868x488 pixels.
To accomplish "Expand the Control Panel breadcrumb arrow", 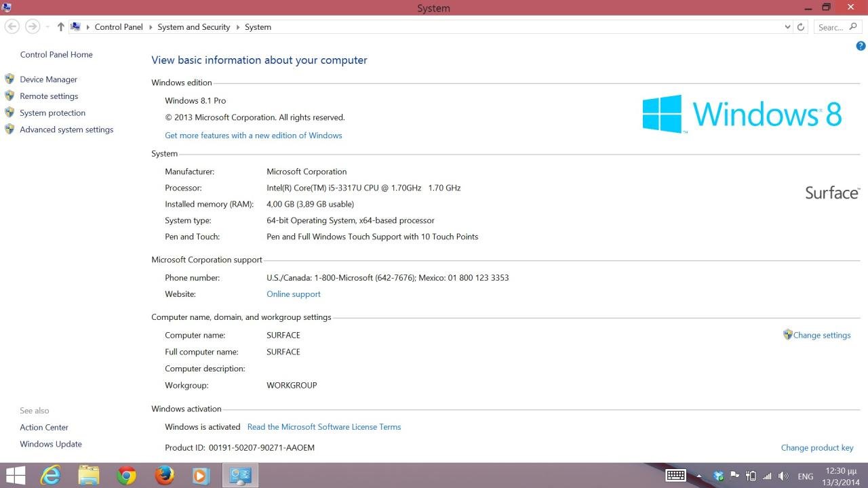I will click(150, 27).
